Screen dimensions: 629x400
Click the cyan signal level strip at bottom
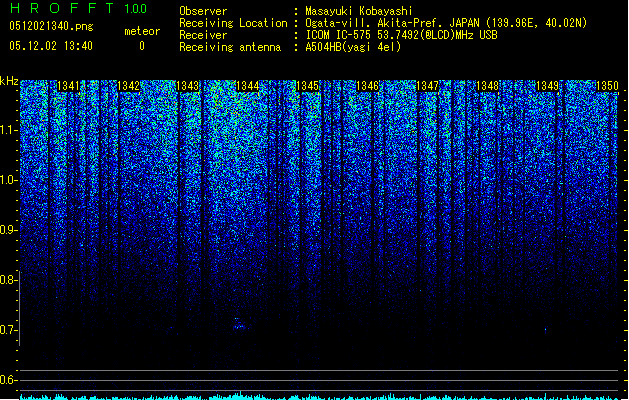(x=319, y=397)
